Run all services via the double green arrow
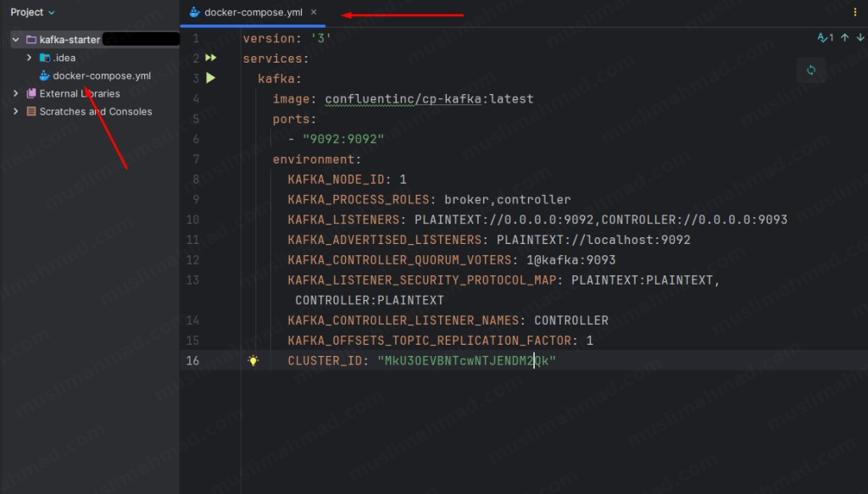This screenshot has width=868, height=494. pyautogui.click(x=209, y=58)
